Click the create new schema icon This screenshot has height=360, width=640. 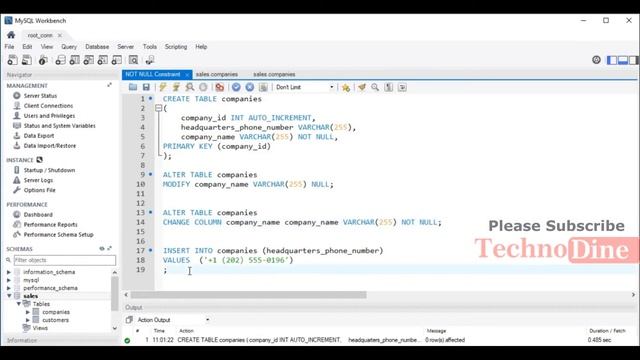click(60, 60)
